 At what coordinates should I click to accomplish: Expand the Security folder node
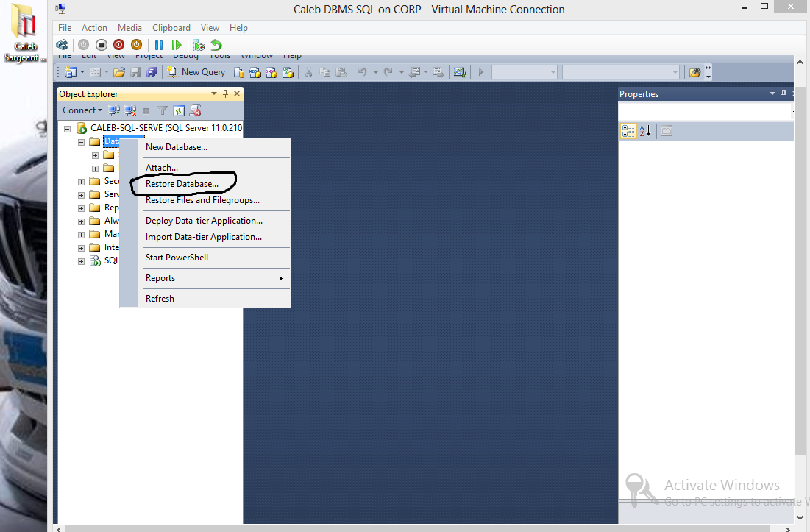coord(81,182)
